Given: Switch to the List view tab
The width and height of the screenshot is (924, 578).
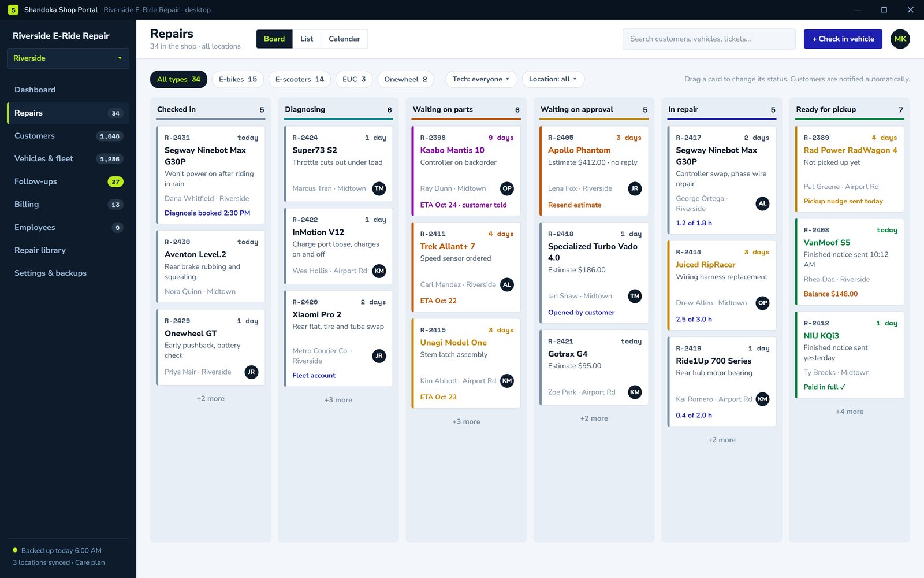Looking at the screenshot, I should pos(307,39).
